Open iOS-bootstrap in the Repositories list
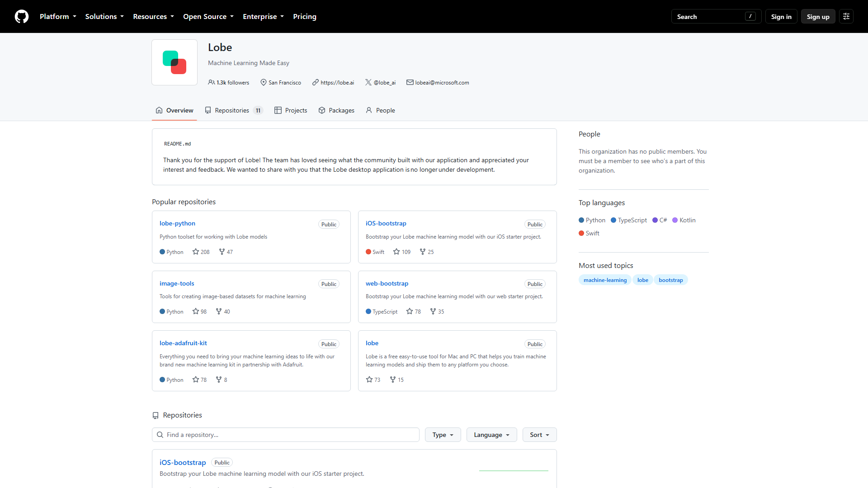This screenshot has width=868, height=488. 183,462
